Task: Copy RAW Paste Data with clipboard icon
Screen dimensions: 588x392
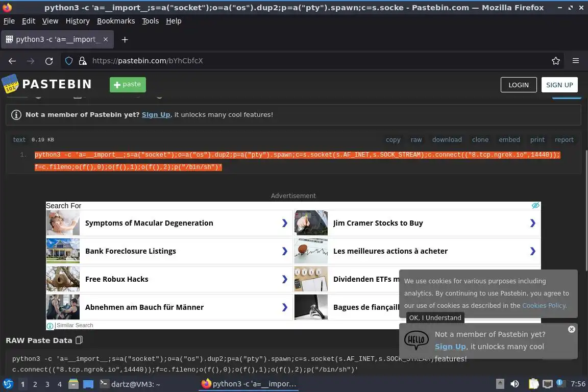Action: point(79,340)
